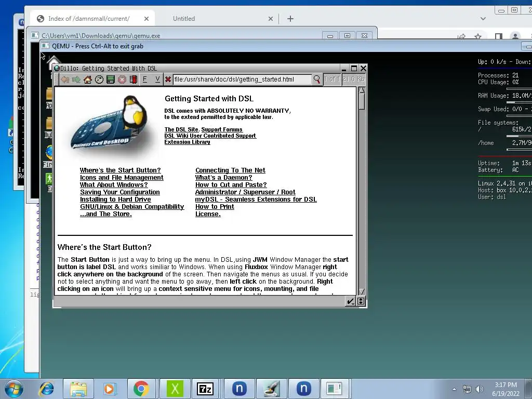Open The DSL Site link

click(181, 129)
